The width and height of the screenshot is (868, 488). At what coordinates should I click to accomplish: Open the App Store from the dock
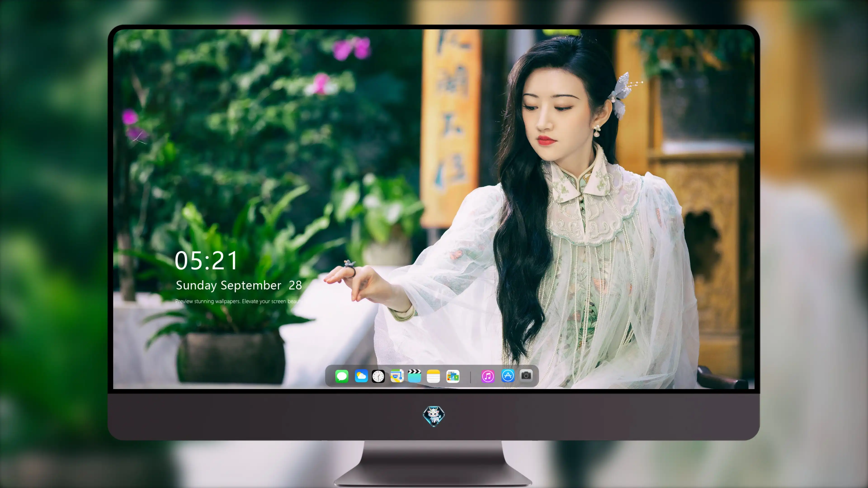[x=508, y=375]
